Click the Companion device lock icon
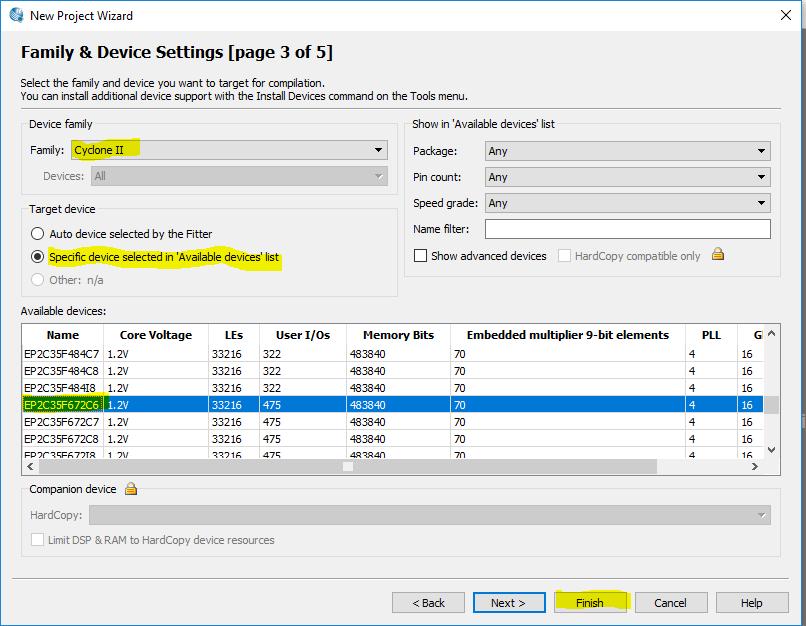Image resolution: width=806 pixels, height=626 pixels. tap(131, 488)
